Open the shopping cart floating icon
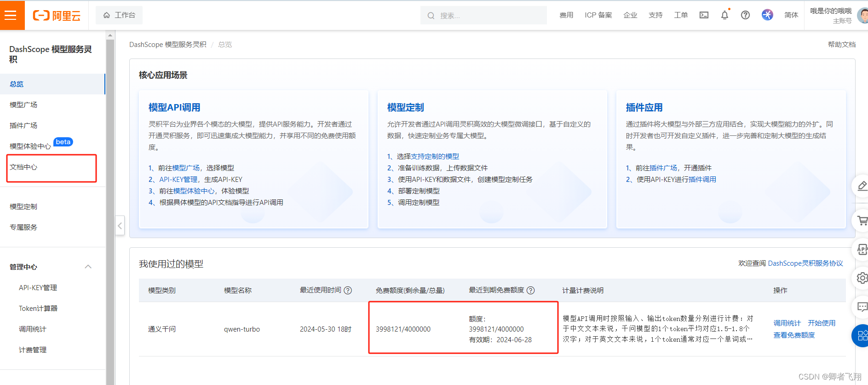Screen dimensions: 868x385 (x=862, y=221)
